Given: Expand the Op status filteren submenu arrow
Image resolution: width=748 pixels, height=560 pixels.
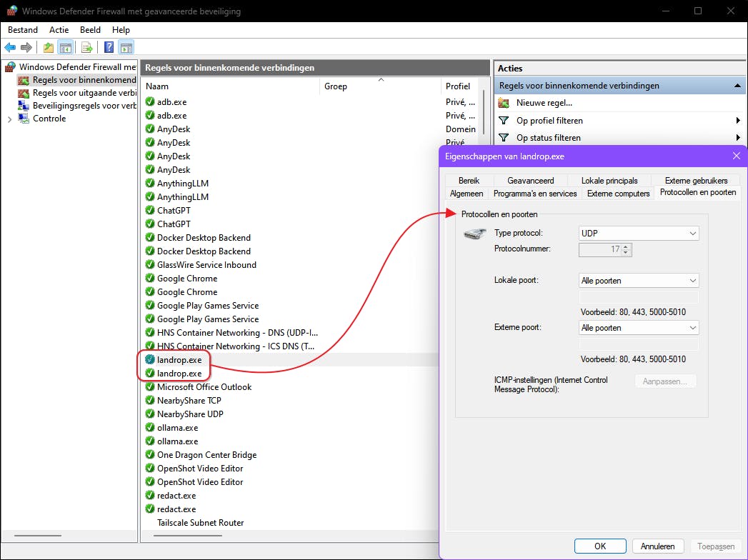Looking at the screenshot, I should (x=738, y=137).
